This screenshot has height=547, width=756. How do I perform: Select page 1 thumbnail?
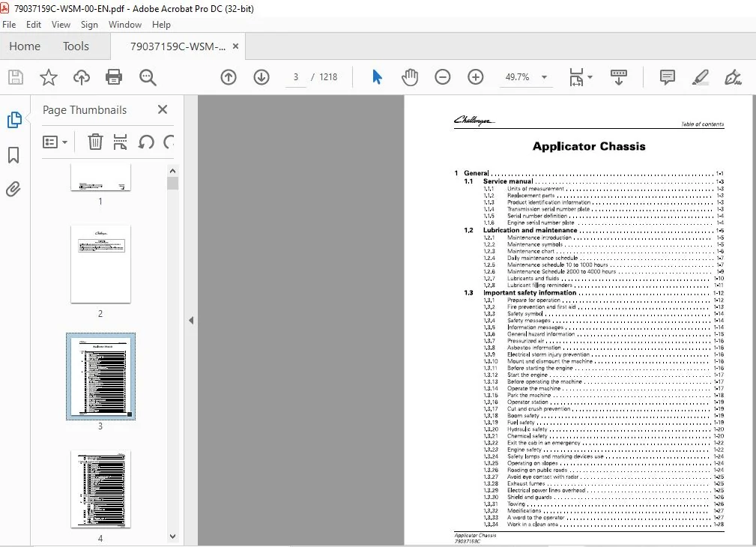[x=100, y=177]
